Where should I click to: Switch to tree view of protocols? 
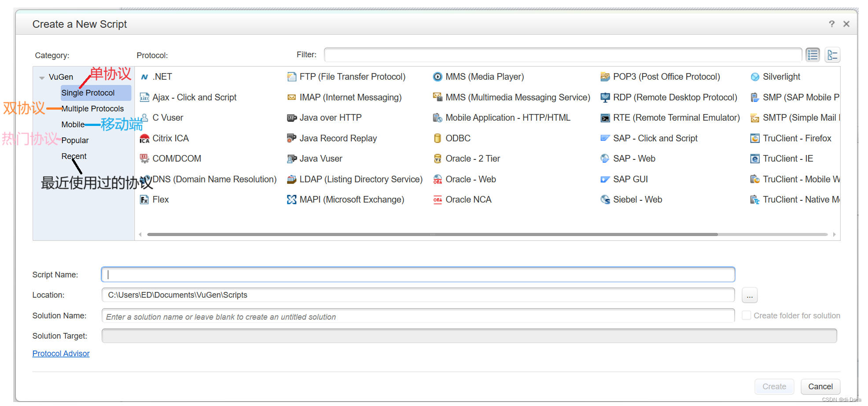(832, 55)
